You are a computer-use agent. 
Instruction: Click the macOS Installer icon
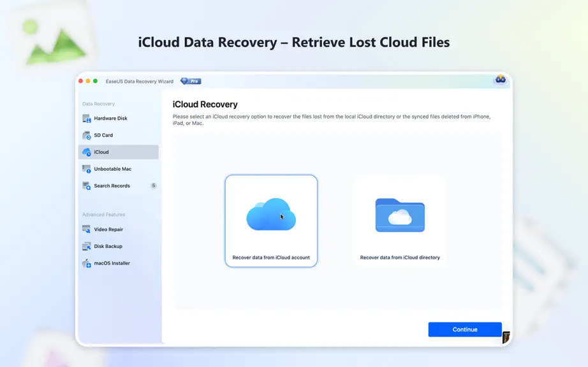click(87, 263)
